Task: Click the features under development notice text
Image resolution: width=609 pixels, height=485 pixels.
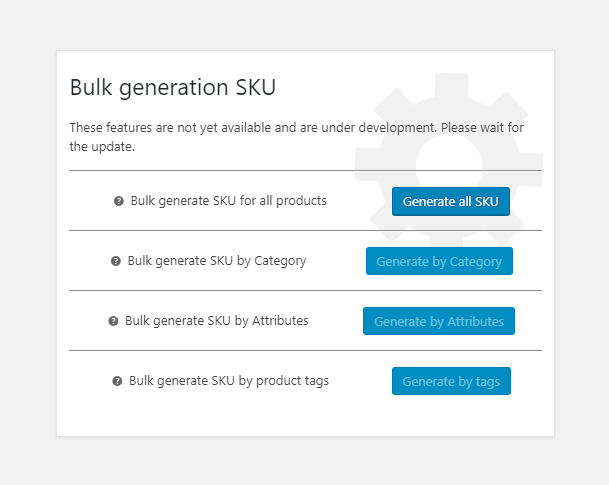Action: click(x=296, y=137)
